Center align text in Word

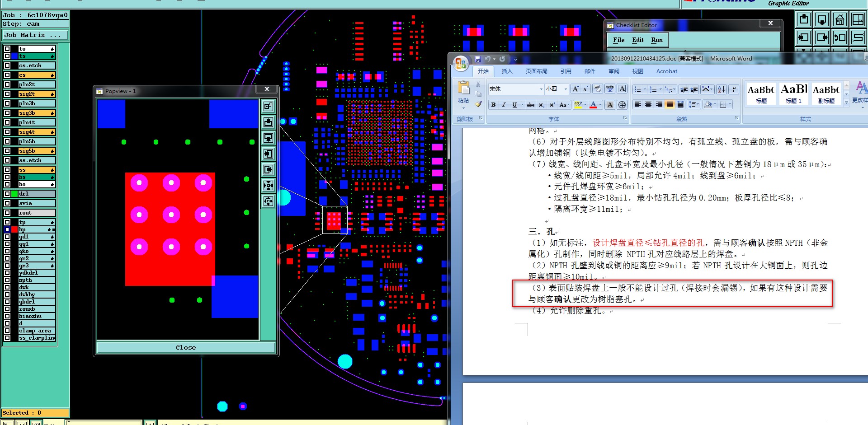648,104
